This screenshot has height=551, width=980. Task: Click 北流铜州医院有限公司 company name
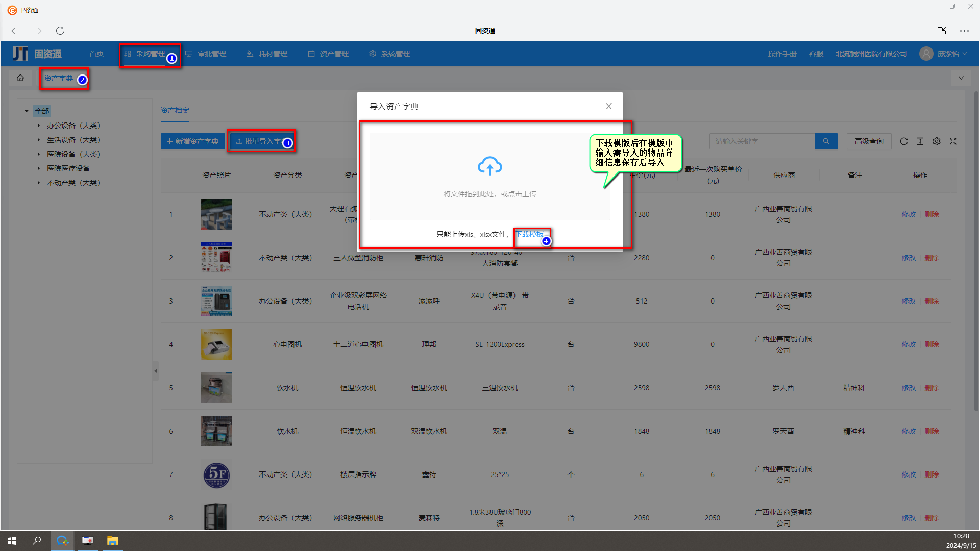pyautogui.click(x=871, y=54)
